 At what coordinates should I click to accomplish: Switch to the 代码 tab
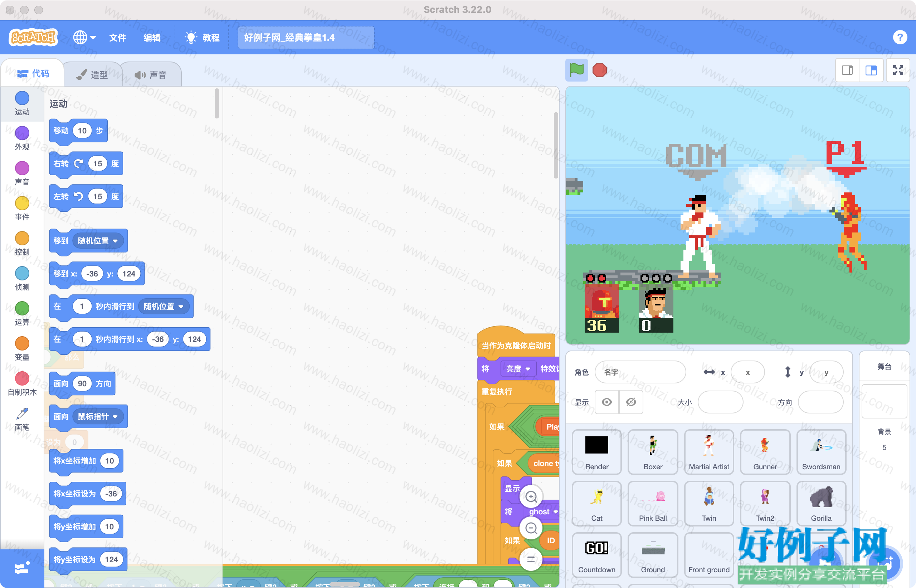pyautogui.click(x=33, y=73)
